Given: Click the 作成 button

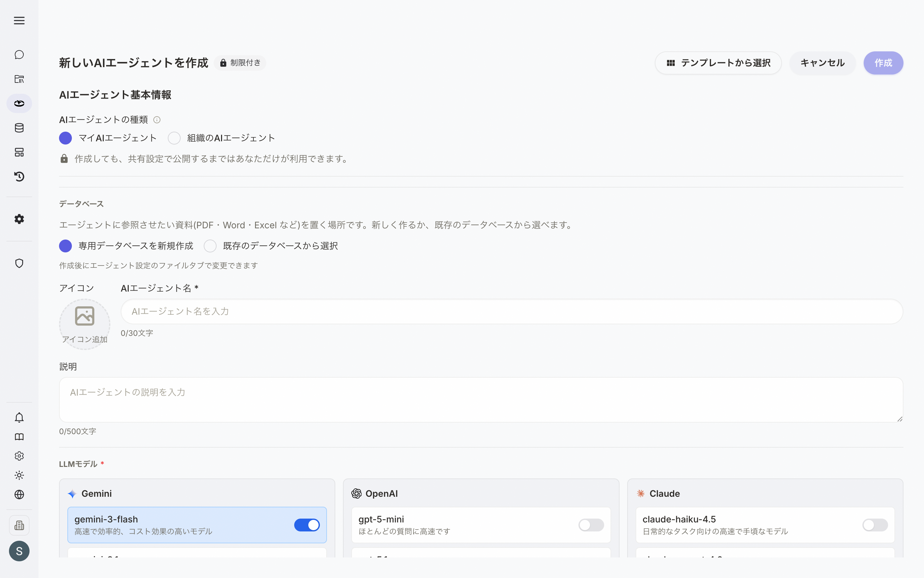Looking at the screenshot, I should pyautogui.click(x=884, y=63).
